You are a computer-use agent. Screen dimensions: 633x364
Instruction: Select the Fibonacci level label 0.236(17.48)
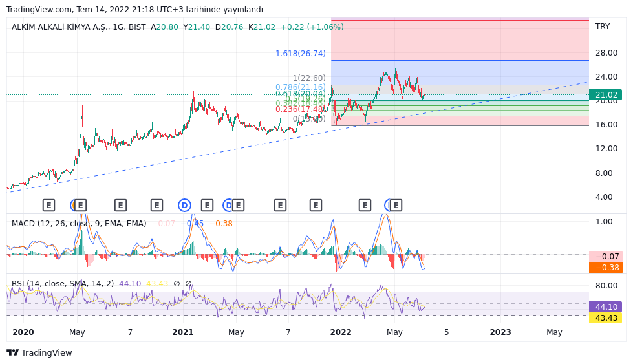click(301, 109)
